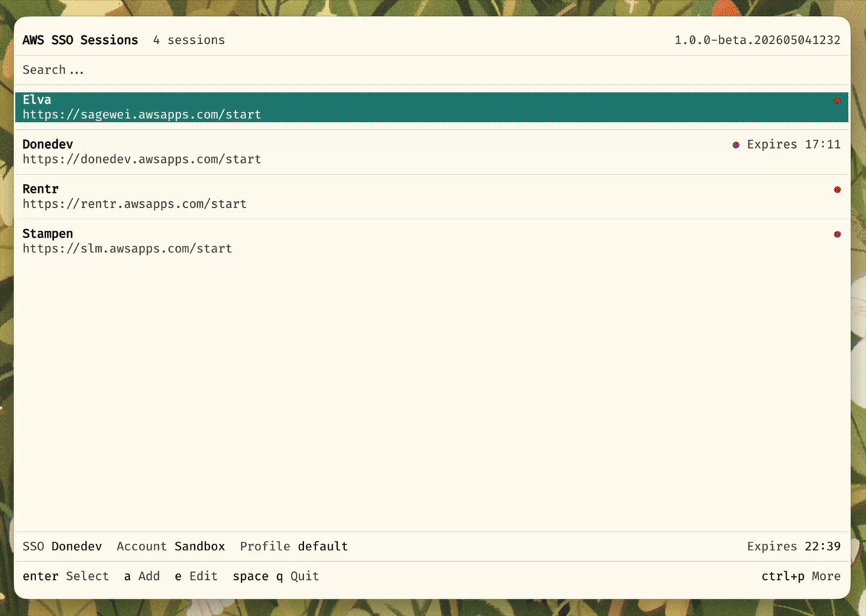Select the Elva session name
This screenshot has width=866, height=616.
[37, 100]
